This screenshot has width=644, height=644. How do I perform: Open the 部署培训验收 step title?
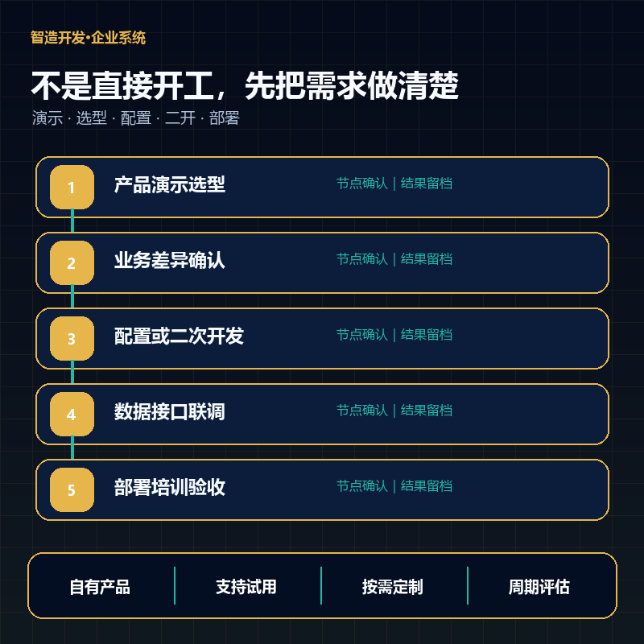(170, 487)
